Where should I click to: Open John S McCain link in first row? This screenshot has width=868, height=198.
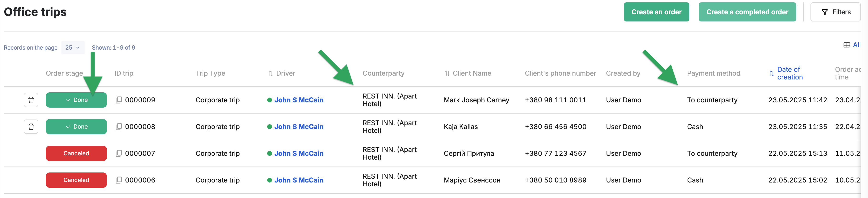[298, 100]
